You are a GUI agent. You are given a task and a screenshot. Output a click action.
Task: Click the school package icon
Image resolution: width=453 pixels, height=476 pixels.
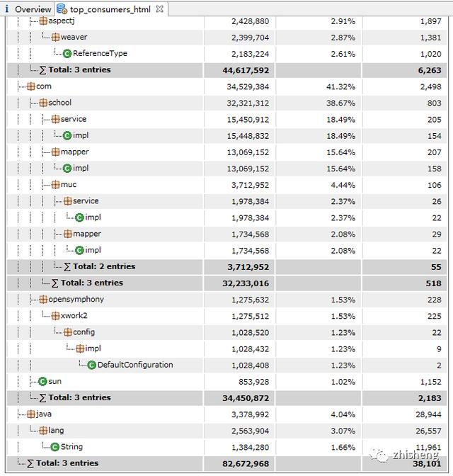click(42, 103)
